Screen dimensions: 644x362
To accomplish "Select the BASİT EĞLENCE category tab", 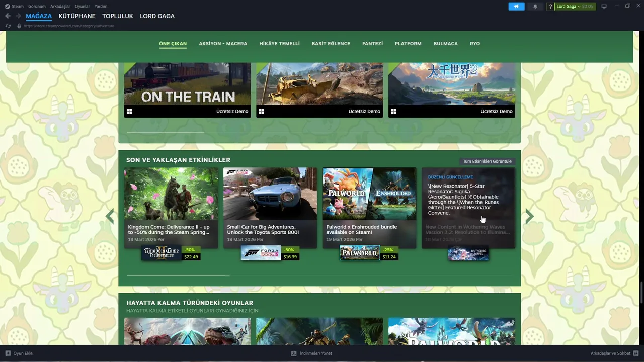I will pyautogui.click(x=331, y=44).
